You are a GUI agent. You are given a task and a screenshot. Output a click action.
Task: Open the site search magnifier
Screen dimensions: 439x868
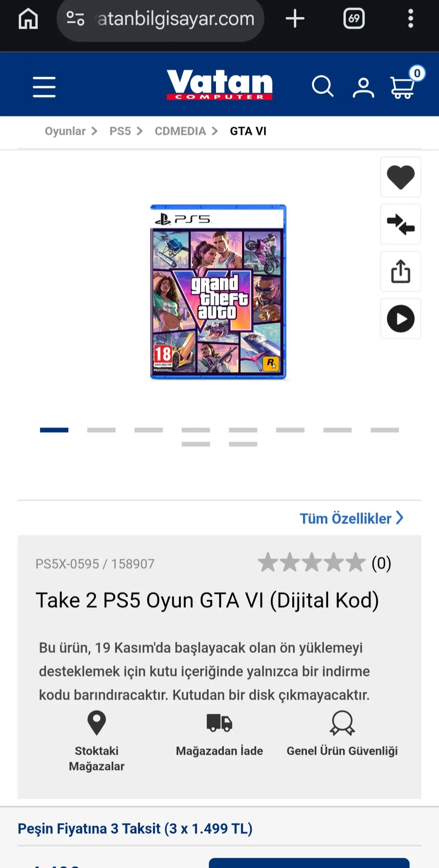(x=323, y=86)
